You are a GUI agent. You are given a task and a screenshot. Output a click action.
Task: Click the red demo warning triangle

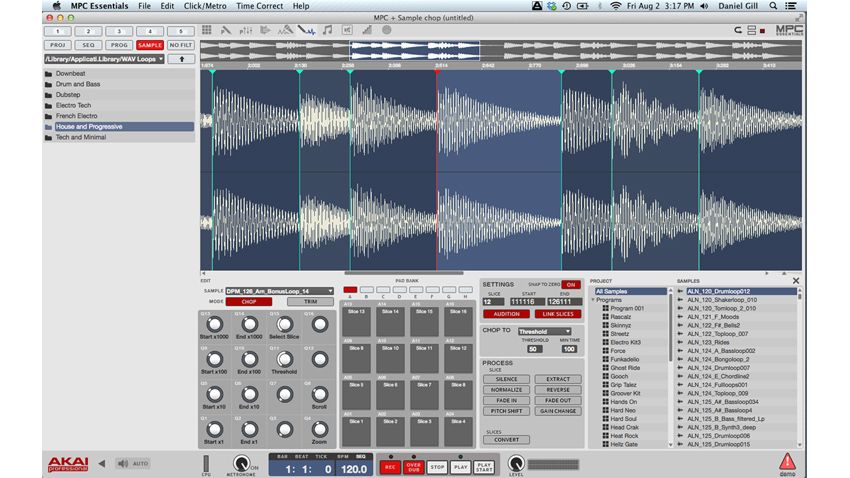[x=787, y=462]
